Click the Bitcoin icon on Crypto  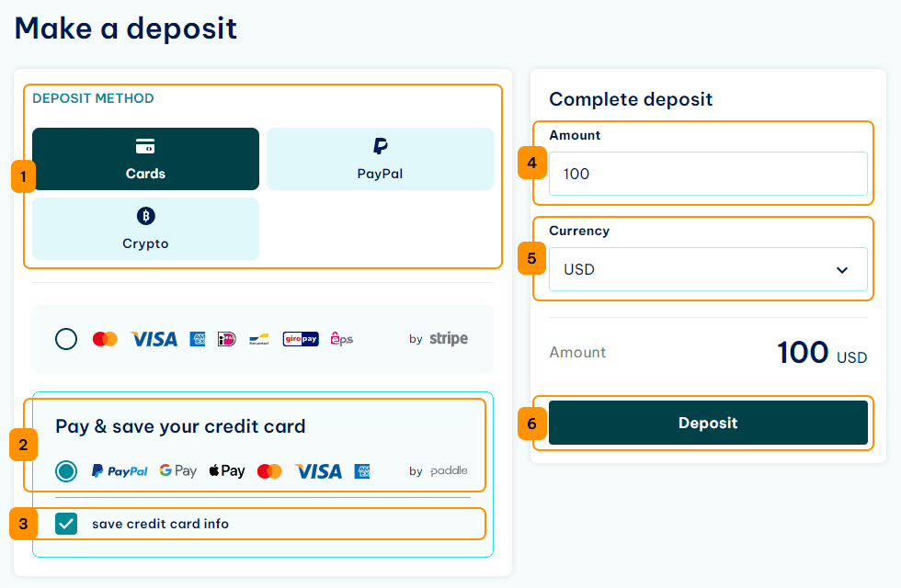click(x=146, y=216)
